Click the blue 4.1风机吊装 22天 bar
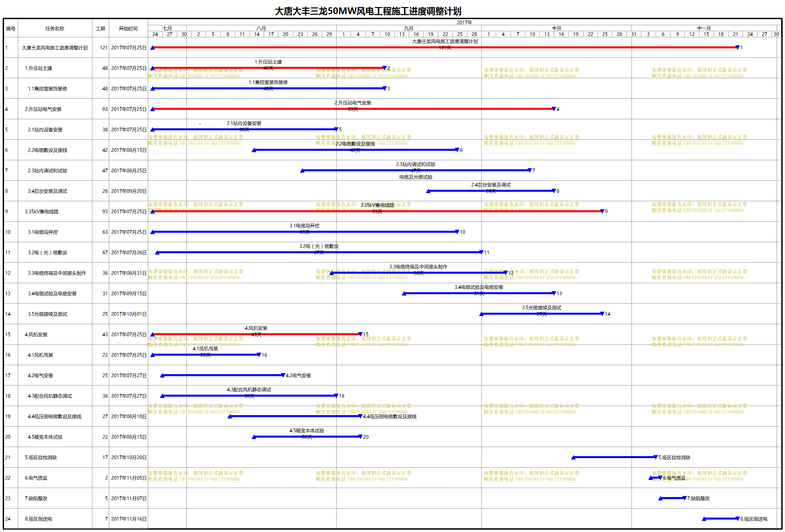 (x=206, y=355)
